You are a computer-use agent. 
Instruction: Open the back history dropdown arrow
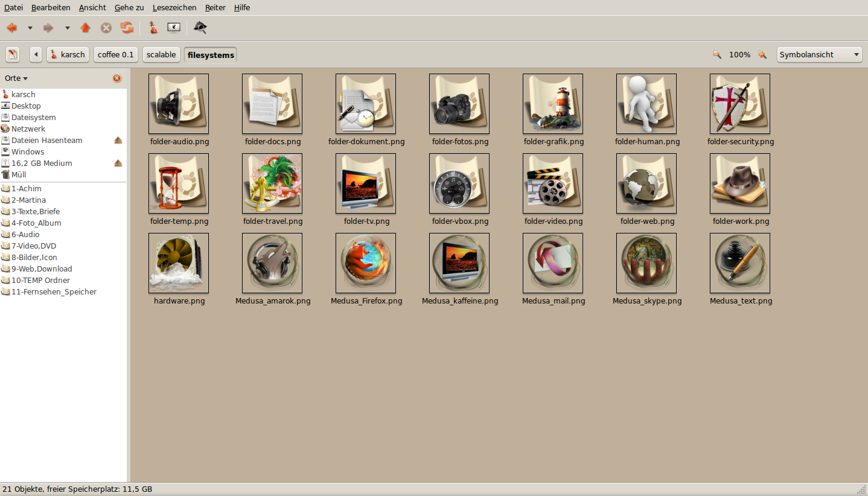[30, 28]
